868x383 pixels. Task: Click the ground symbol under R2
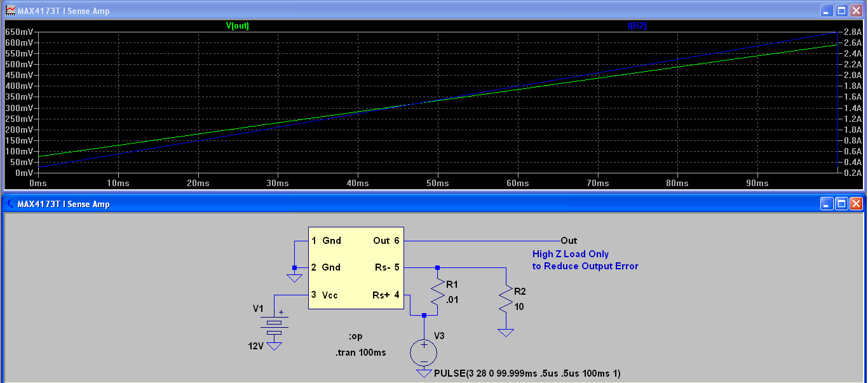(506, 333)
